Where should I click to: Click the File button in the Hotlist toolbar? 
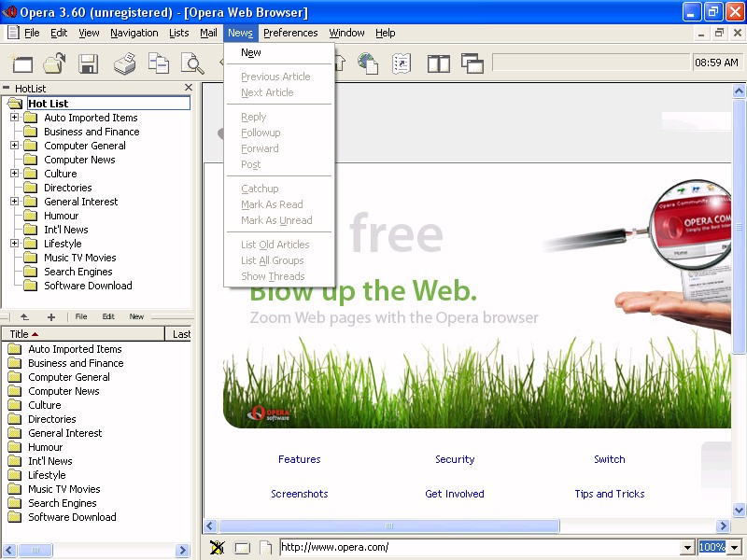[81, 316]
